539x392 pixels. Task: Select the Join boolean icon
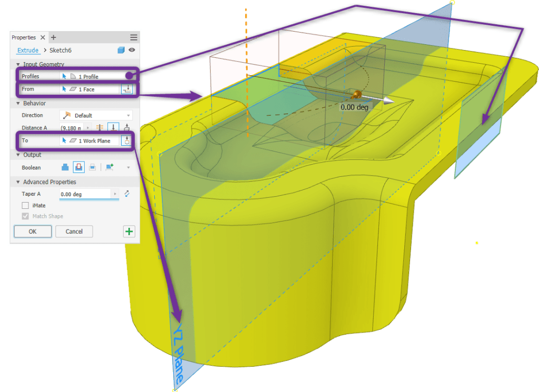click(x=65, y=167)
